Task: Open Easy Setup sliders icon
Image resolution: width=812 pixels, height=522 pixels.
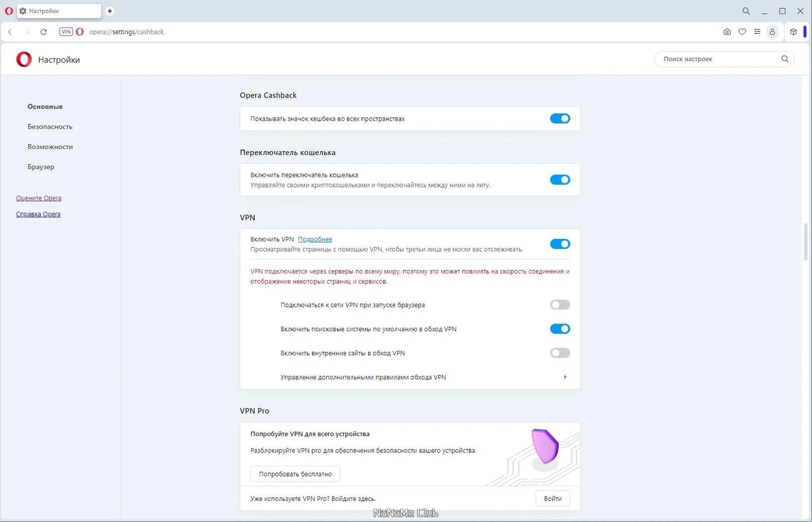Action: 757,32
